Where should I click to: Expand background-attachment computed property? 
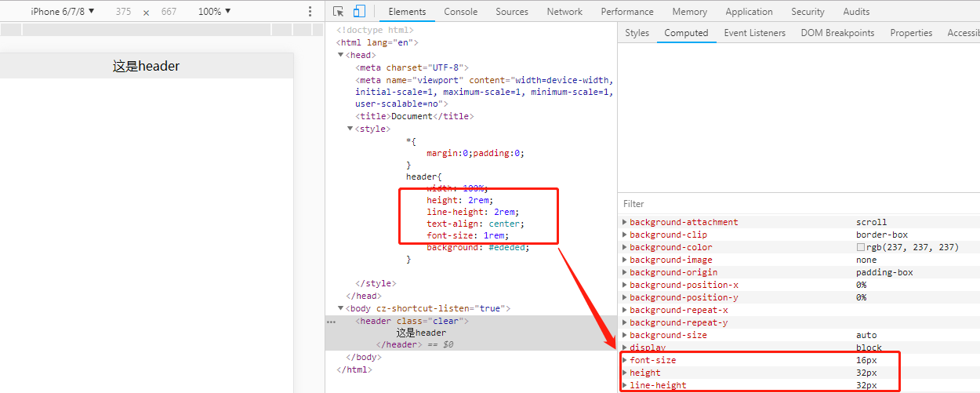pyautogui.click(x=625, y=222)
